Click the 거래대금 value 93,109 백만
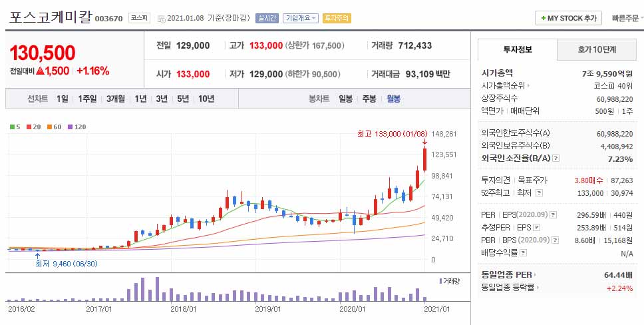Viewport: 644px width, 325px height. 428,74
